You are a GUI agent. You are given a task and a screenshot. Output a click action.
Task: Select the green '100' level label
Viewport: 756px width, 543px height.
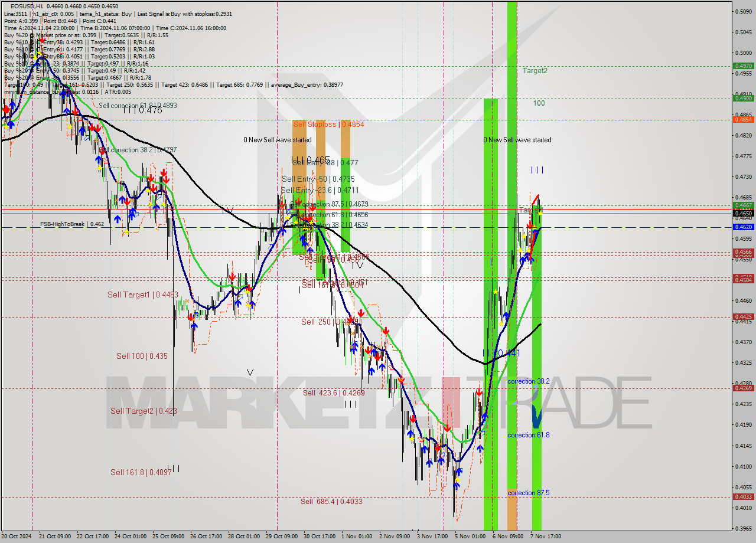click(x=539, y=103)
